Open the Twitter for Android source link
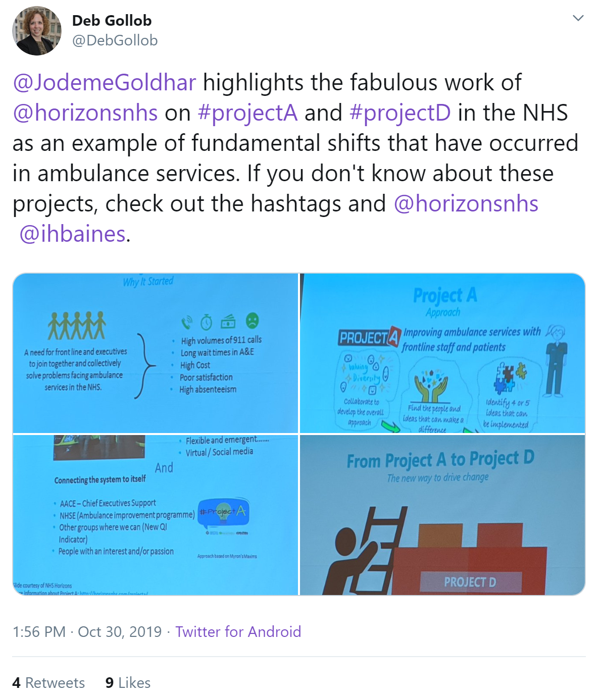Image resolution: width=600 pixels, height=700 pixels. click(238, 632)
